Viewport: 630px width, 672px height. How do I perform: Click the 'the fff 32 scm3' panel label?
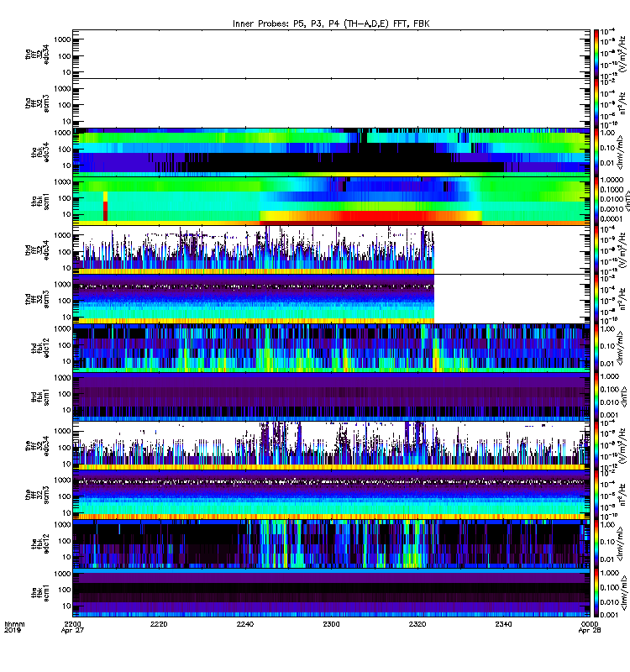tap(37, 495)
